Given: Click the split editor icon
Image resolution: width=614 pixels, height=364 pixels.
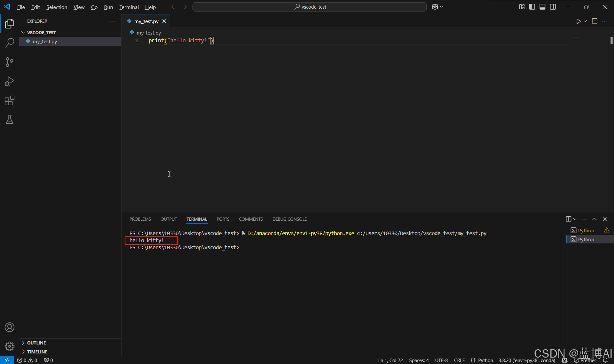Looking at the screenshot, I should tap(594, 21).
